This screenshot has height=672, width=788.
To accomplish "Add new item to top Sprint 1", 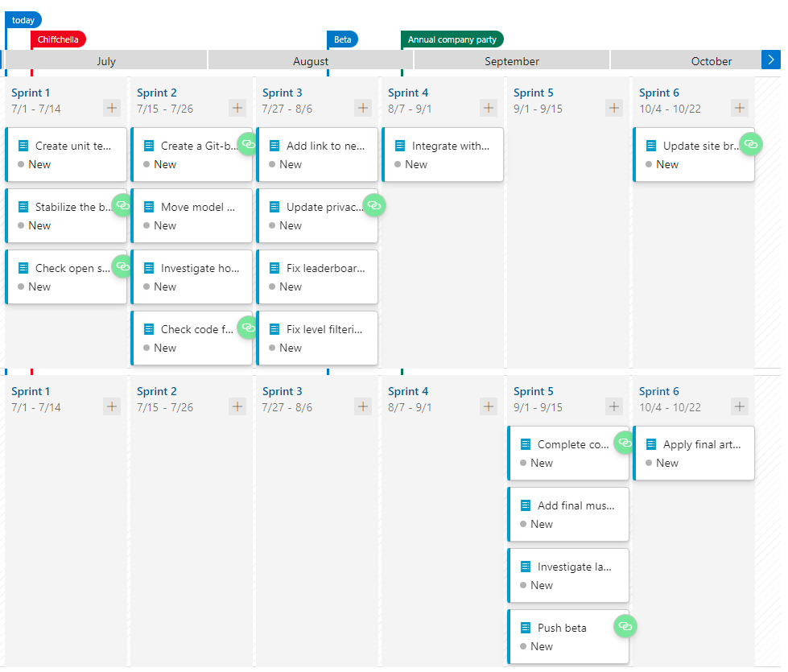I will click(x=112, y=108).
